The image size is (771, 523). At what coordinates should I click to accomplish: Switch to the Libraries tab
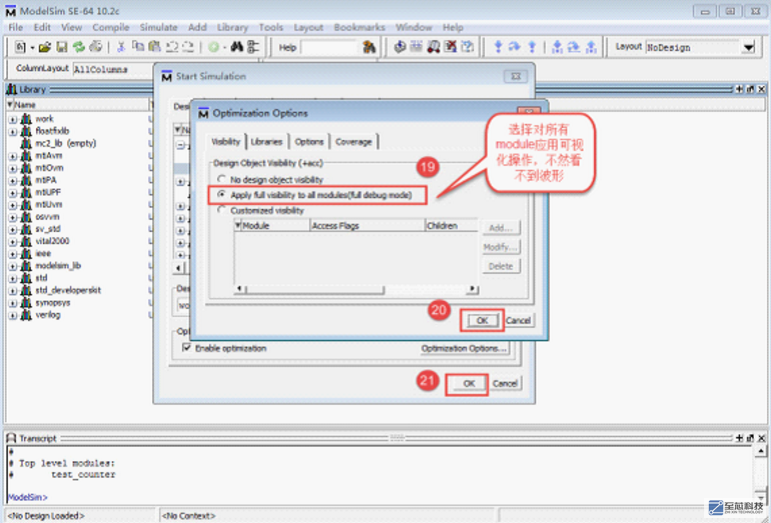267,142
